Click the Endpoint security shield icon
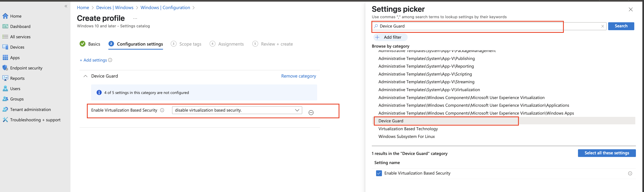The image size is (644, 192). click(5, 68)
